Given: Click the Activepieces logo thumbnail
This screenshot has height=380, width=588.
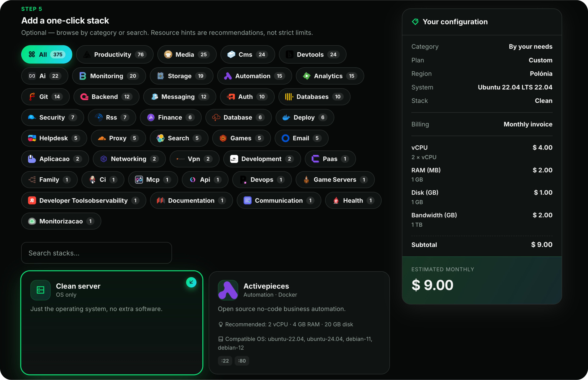Looking at the screenshot, I should pos(228,290).
